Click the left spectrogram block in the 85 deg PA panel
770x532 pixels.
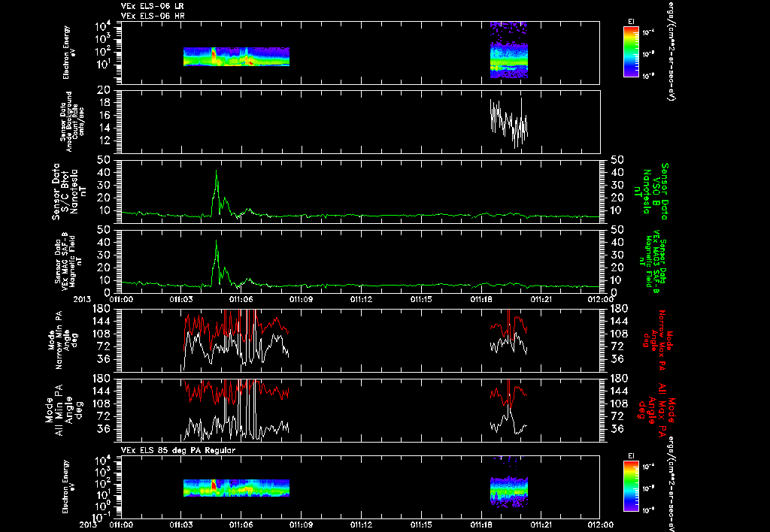[x=236, y=488]
